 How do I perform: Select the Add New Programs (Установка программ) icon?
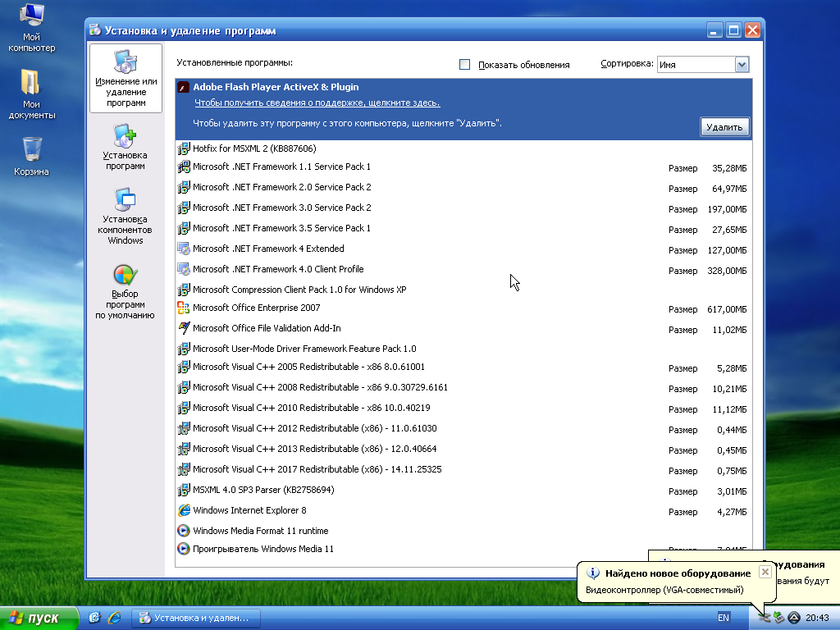(x=125, y=135)
